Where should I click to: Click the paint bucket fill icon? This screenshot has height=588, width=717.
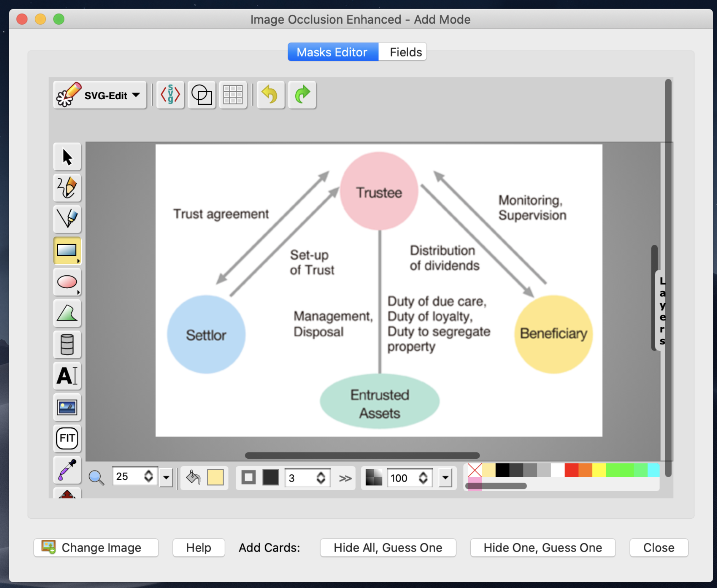(193, 477)
